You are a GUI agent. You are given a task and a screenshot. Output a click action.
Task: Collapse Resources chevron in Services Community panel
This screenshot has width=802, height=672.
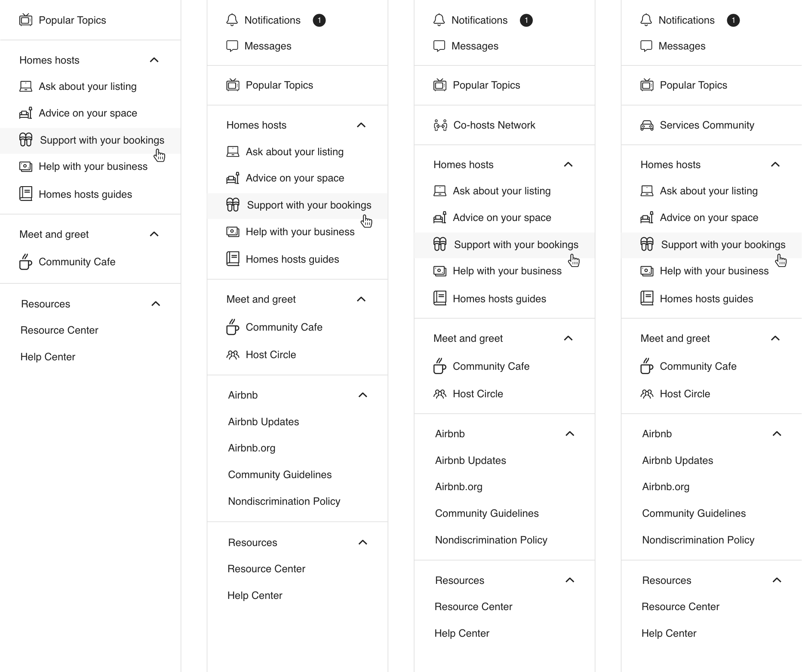[x=777, y=580]
